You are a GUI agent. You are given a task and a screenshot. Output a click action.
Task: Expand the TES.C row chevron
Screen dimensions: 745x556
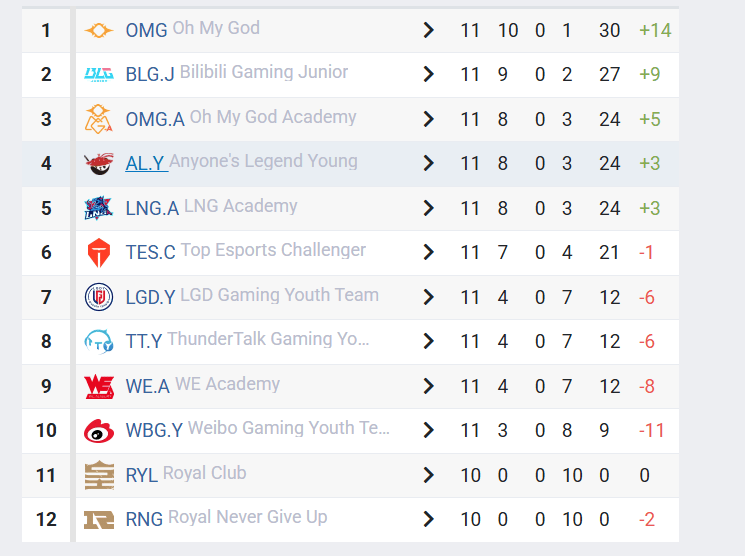click(x=429, y=252)
